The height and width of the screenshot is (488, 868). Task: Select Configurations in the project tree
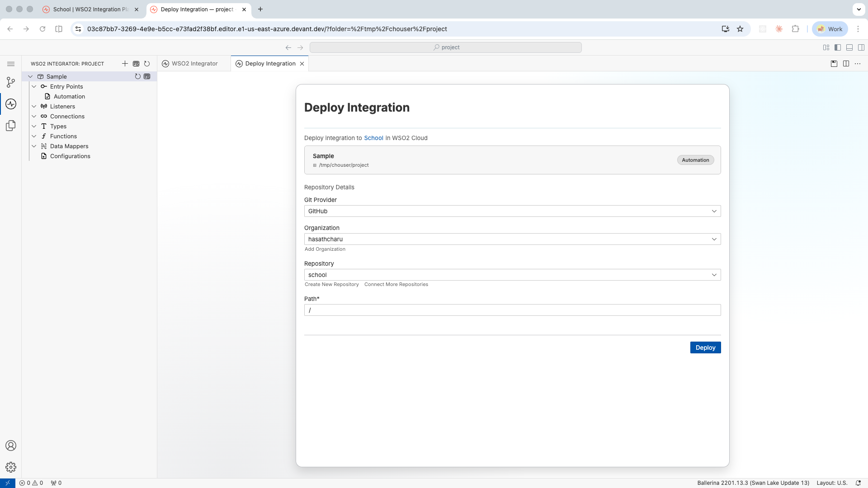pos(70,156)
